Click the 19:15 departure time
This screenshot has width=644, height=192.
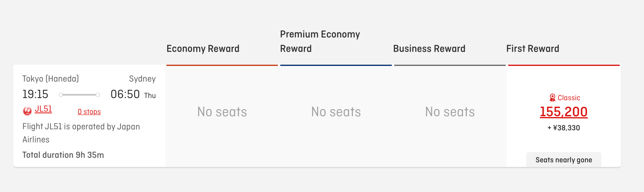click(x=35, y=94)
